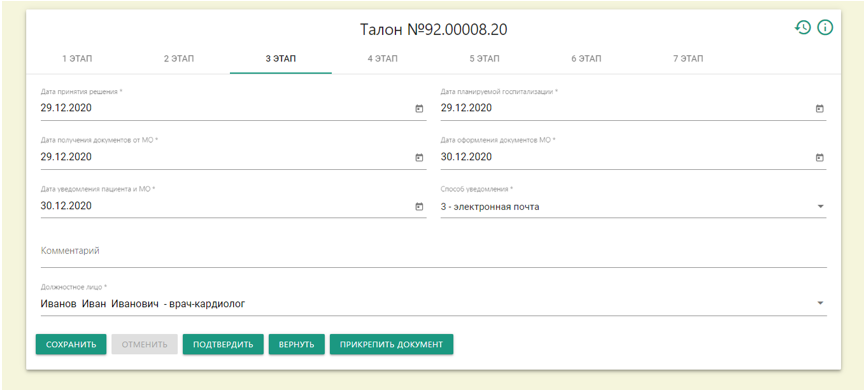Expand the Способ уведомления dropdown arrow
868x392 pixels.
coord(820,207)
